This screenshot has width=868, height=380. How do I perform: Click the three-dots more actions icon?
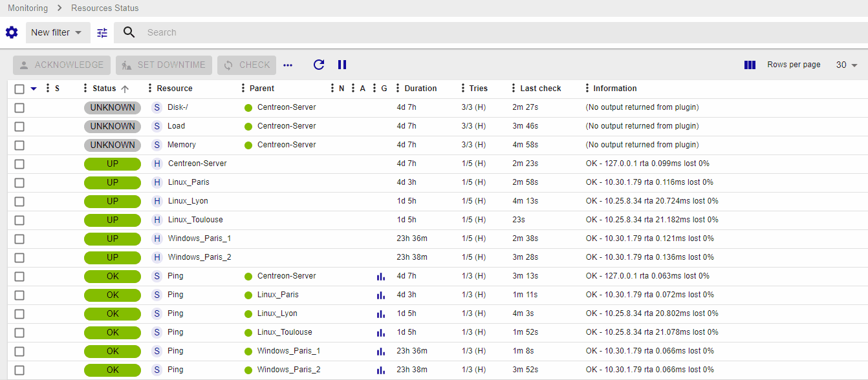coord(288,65)
